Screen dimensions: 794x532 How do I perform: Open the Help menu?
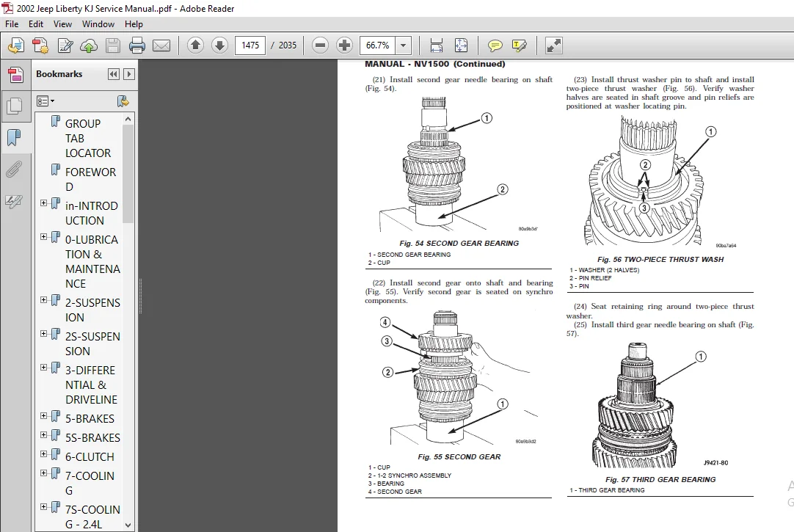click(134, 23)
